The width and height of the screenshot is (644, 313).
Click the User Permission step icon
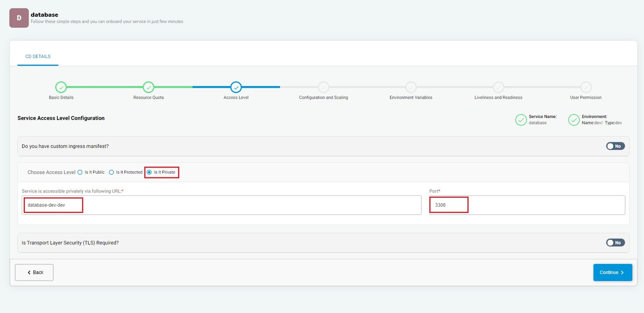pos(586,87)
